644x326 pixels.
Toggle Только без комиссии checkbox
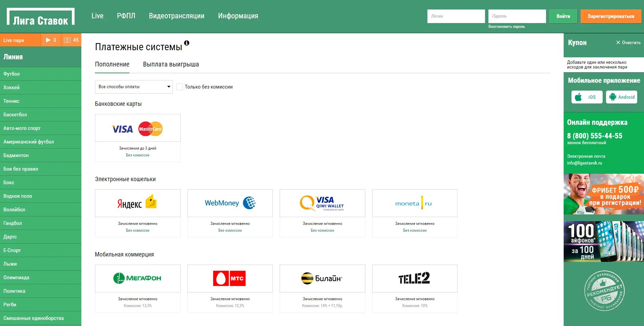[x=180, y=87]
